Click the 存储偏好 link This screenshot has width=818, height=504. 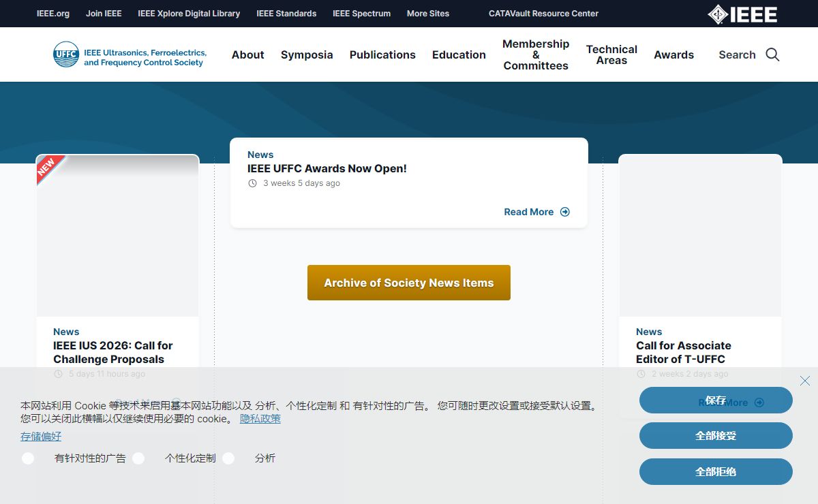41,437
